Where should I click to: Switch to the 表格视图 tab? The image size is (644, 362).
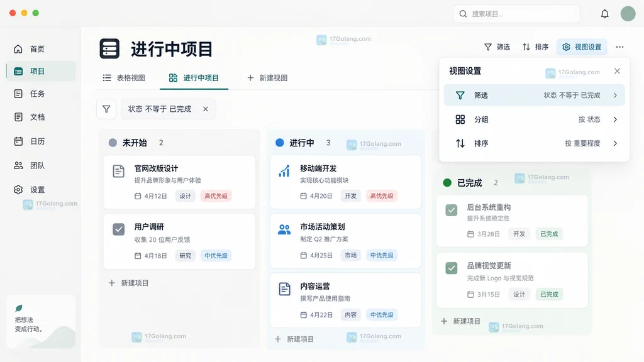[124, 78]
